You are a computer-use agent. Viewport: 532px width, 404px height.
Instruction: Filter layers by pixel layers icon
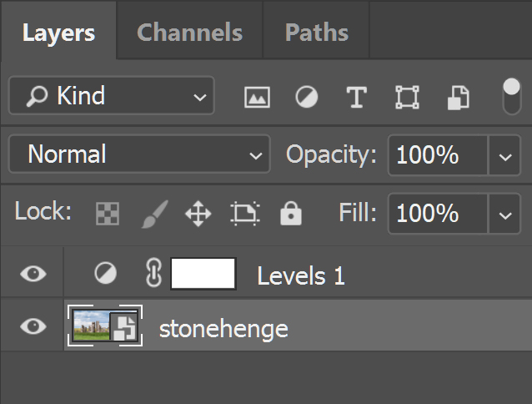click(x=257, y=98)
